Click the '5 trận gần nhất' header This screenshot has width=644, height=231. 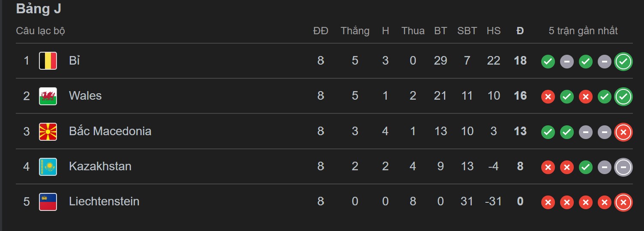[583, 31]
